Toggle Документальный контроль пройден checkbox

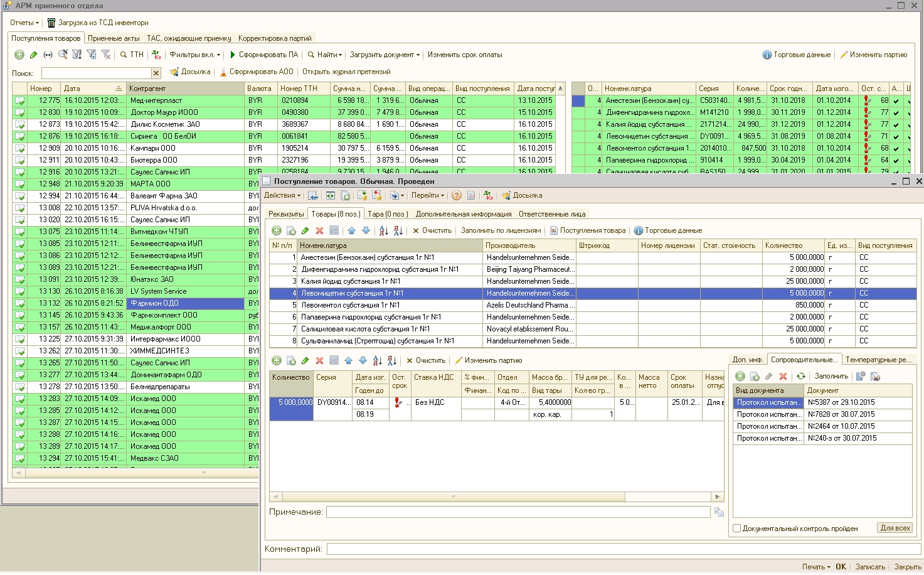point(737,529)
